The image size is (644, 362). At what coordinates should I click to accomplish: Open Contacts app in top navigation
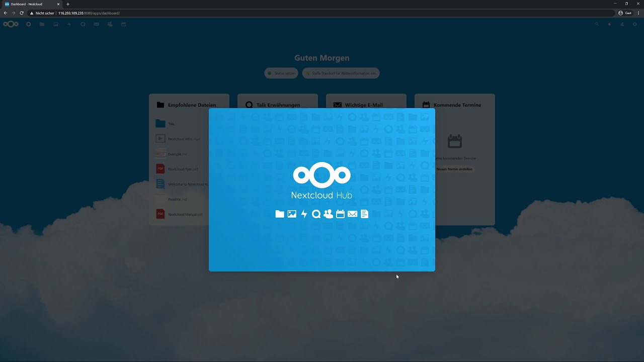point(110,24)
